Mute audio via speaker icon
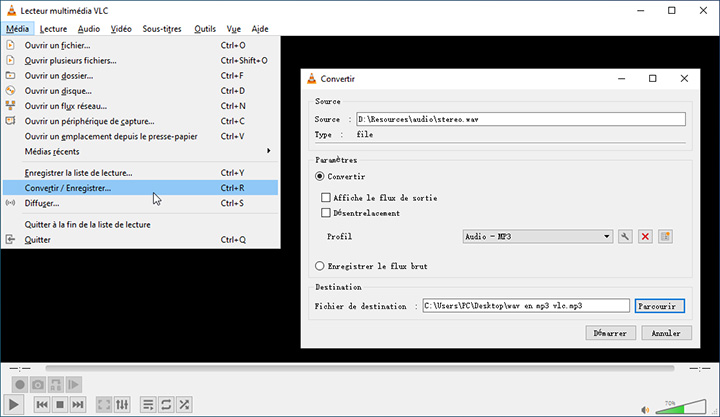Image resolution: width=720 pixels, height=417 pixels. (645, 410)
